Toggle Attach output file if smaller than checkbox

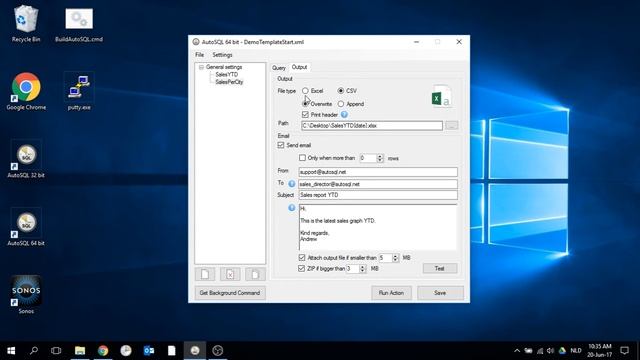click(x=302, y=258)
